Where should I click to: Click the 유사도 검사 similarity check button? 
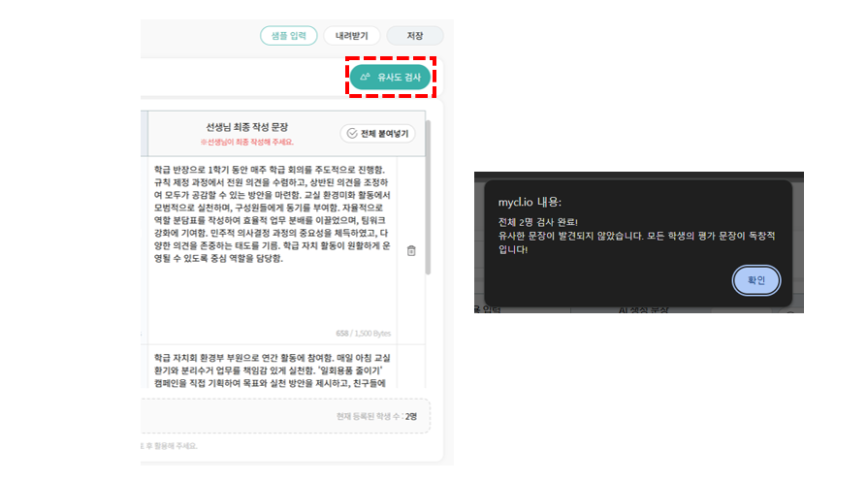[390, 77]
